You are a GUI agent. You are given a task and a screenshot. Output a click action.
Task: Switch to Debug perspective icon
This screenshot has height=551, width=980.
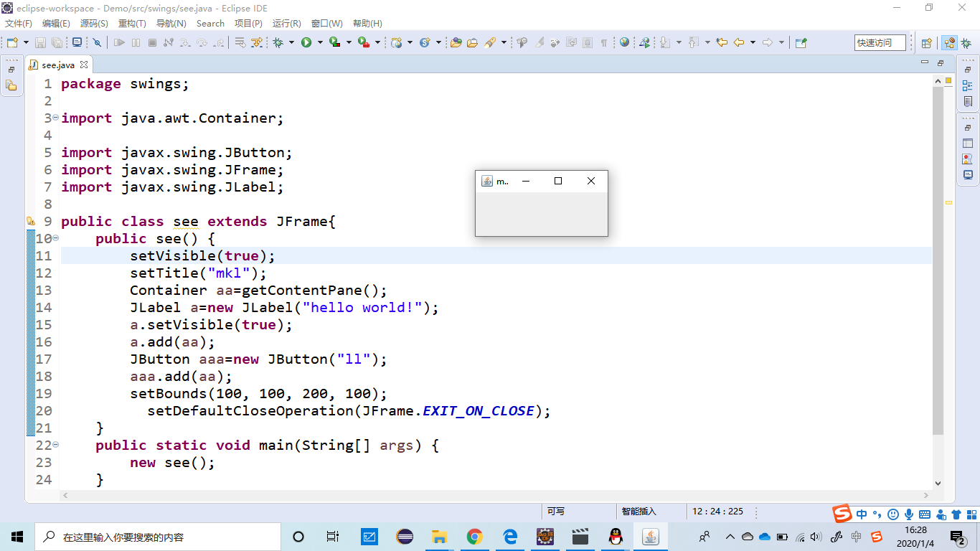[966, 42]
